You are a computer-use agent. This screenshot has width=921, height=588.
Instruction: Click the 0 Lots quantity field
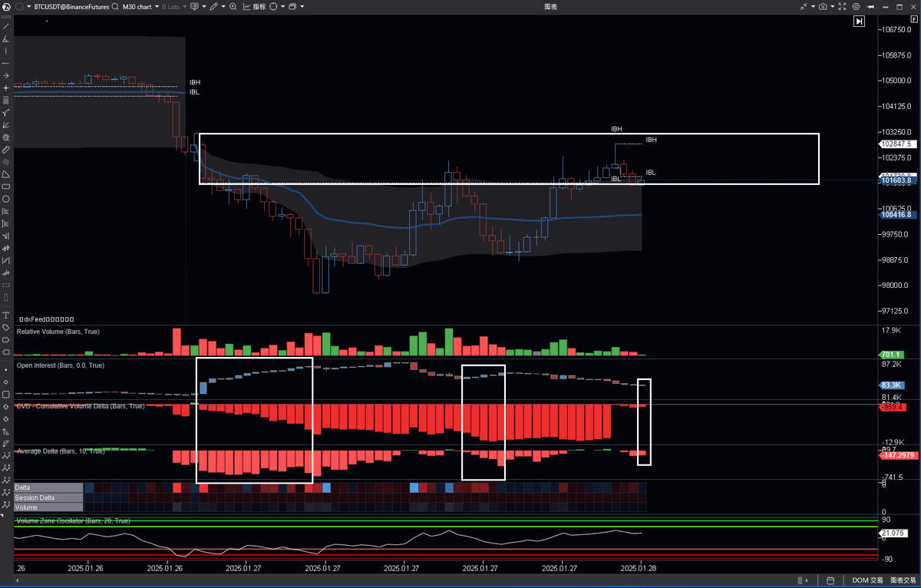tap(170, 7)
